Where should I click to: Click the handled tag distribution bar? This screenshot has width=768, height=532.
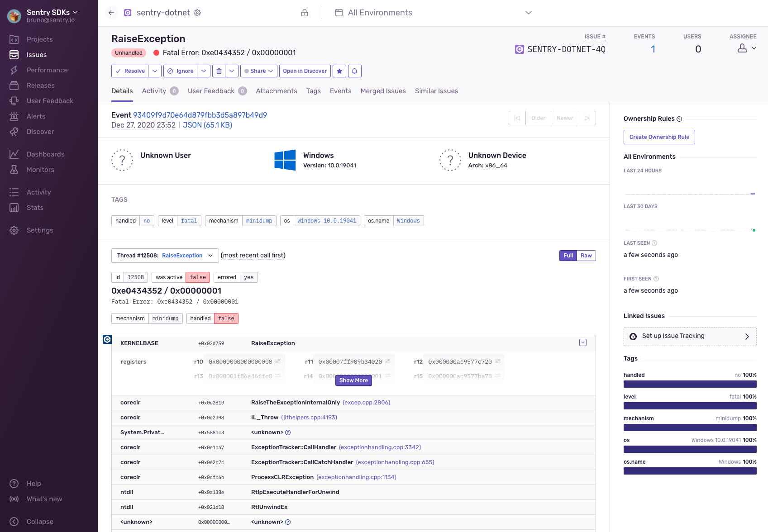coord(690,384)
